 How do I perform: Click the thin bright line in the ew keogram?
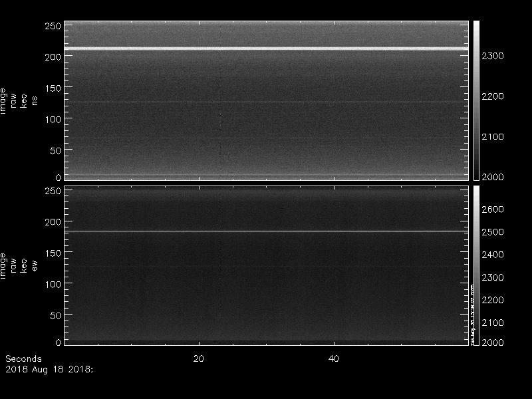(x=267, y=231)
